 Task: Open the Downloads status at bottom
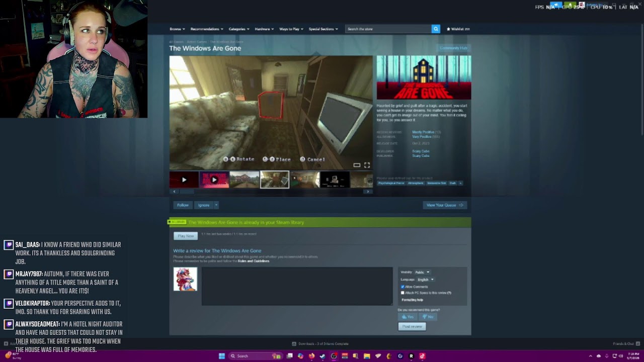pyautogui.click(x=320, y=344)
